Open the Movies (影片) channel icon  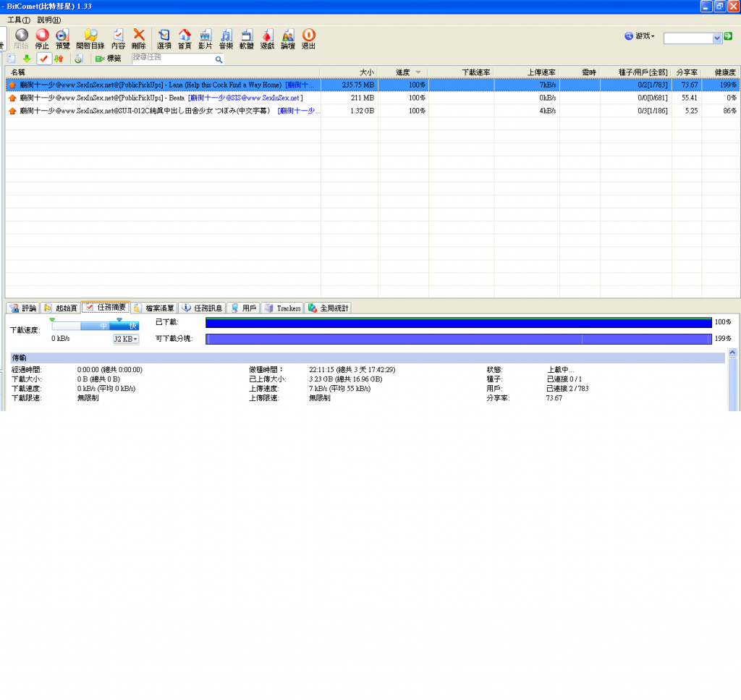pos(205,35)
